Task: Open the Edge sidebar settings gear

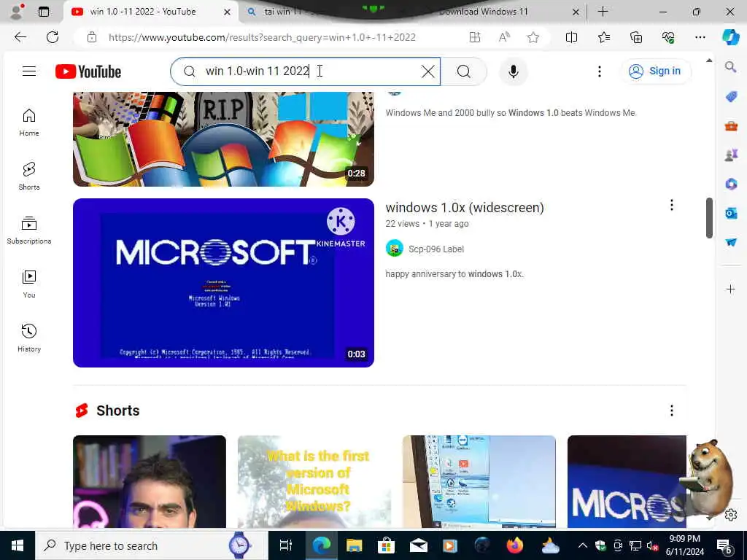Action: click(730, 515)
